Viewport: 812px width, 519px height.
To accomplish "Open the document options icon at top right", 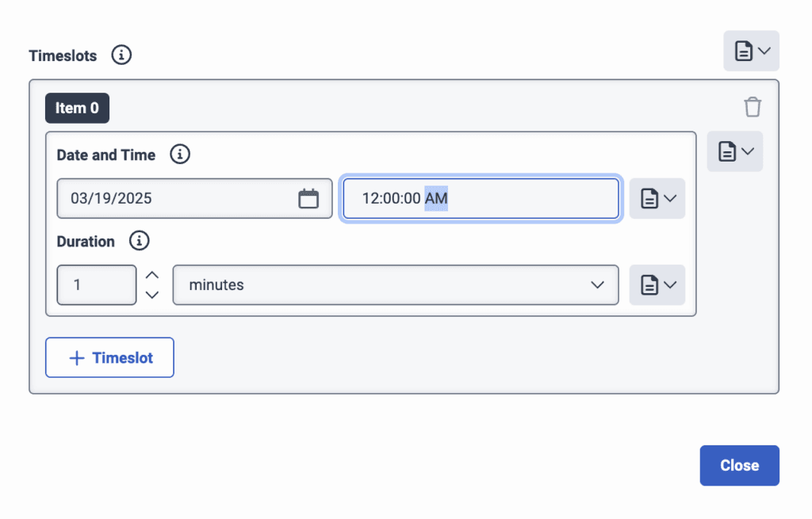I will (744, 50).
